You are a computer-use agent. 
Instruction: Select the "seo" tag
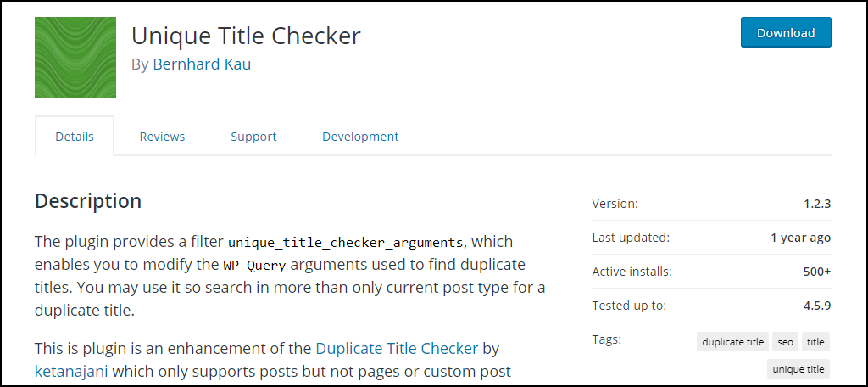pyautogui.click(x=784, y=342)
